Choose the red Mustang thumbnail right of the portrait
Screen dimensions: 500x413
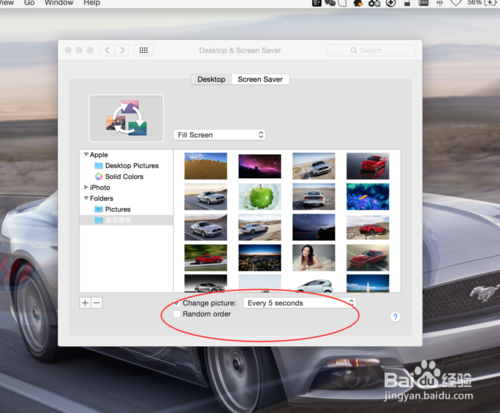click(368, 258)
